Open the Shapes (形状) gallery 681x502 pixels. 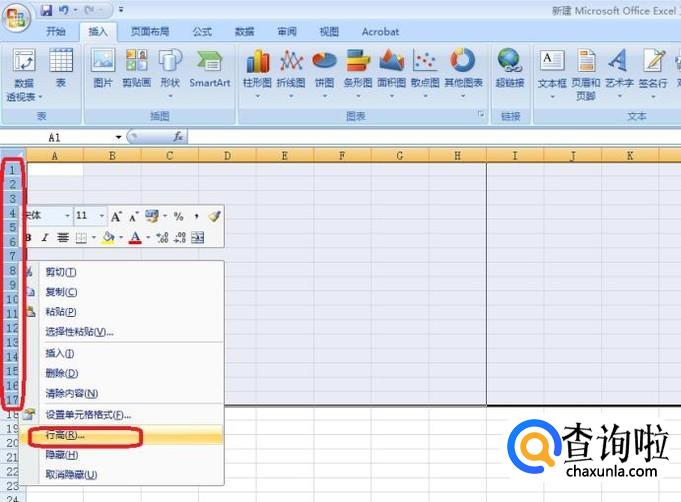coord(170,73)
